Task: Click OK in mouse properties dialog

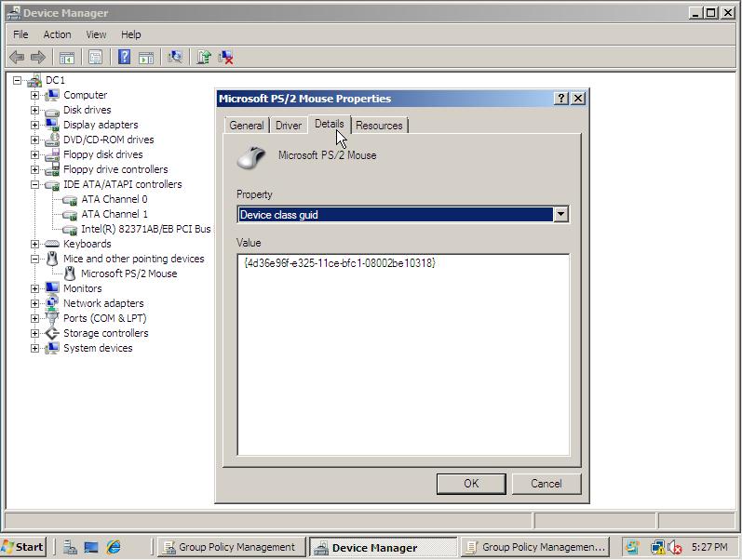Action: click(x=471, y=484)
